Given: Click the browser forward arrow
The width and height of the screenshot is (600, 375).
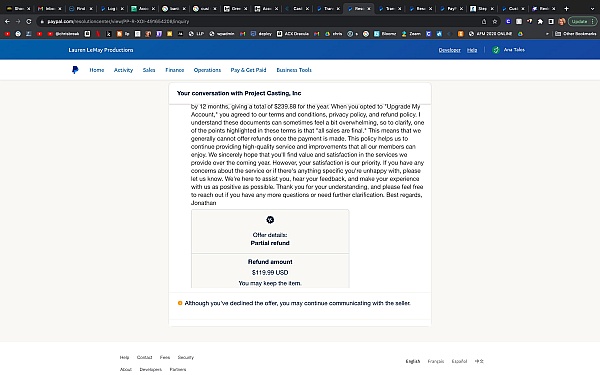Looking at the screenshot, I should (x=18, y=21).
